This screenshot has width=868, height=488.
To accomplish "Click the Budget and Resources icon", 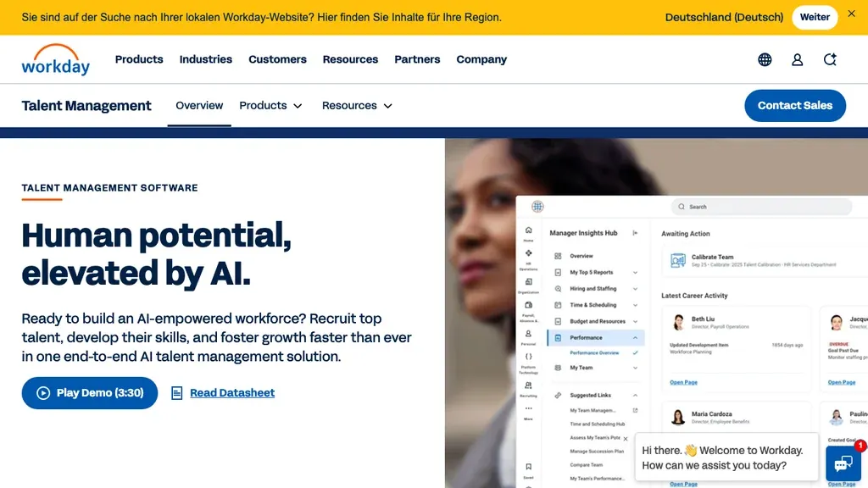I will [558, 321].
